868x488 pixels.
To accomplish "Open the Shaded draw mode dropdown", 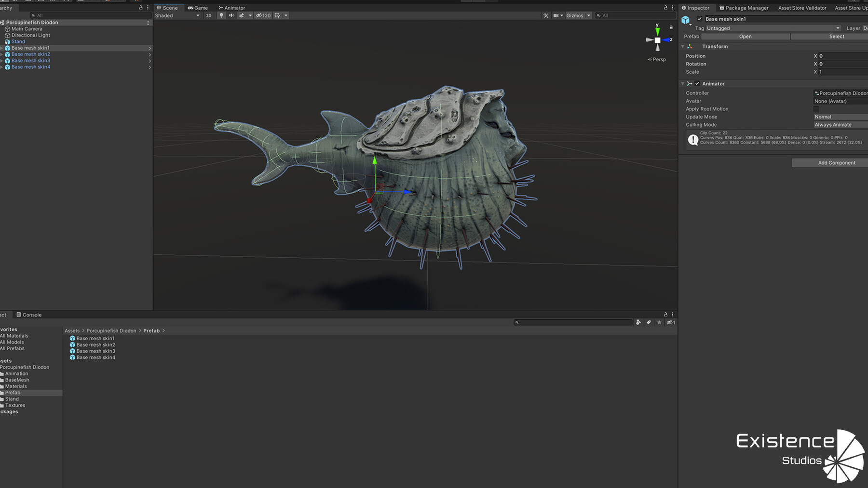I will pos(177,15).
